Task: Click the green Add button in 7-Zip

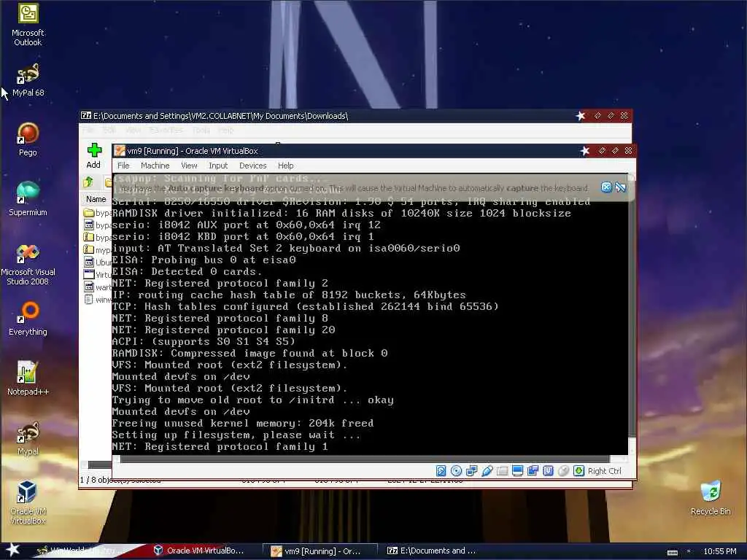Action: pyautogui.click(x=94, y=156)
